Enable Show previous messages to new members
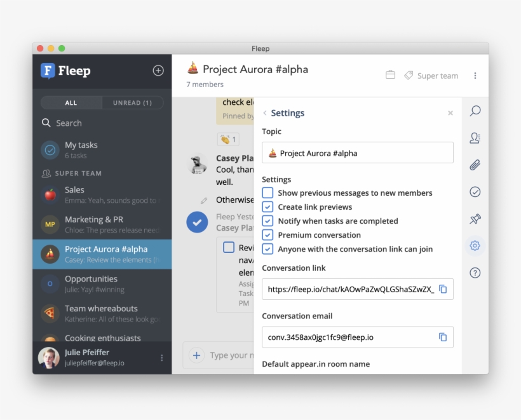The width and height of the screenshot is (521, 420). coord(268,193)
